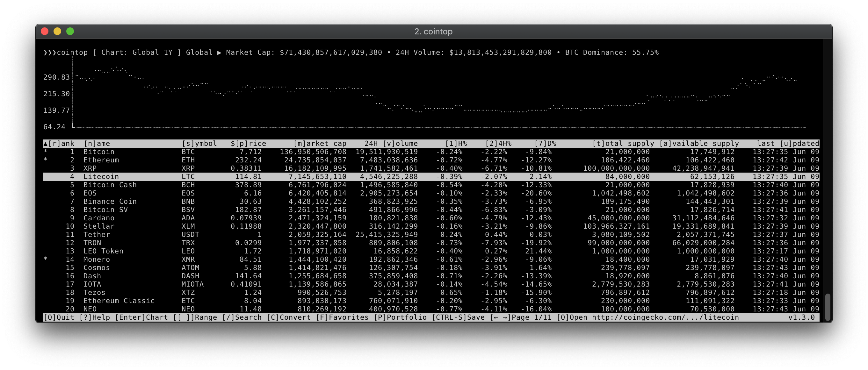Screen dimensions: 868x370
Task: Select the highlighted Litecoin row name
Action: click(x=101, y=177)
